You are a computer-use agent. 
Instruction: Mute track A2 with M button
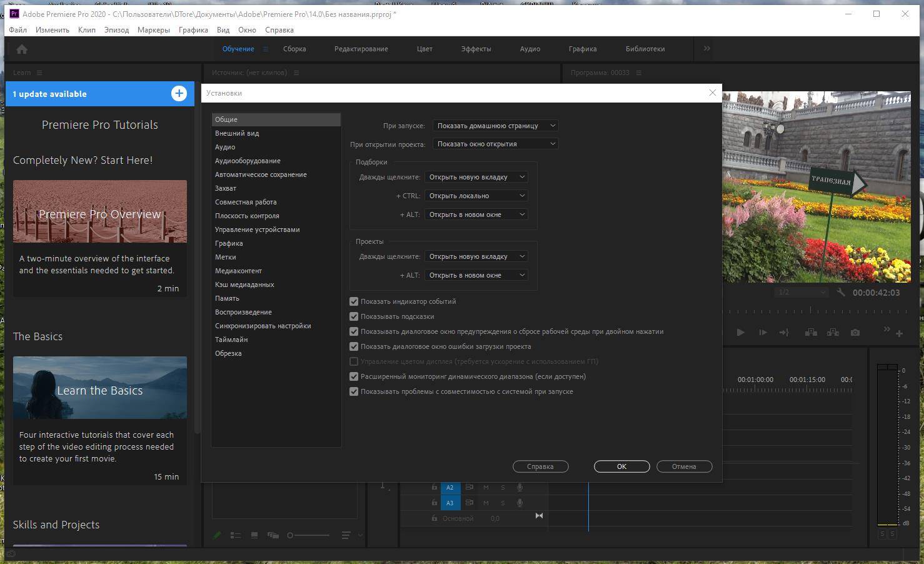(486, 487)
